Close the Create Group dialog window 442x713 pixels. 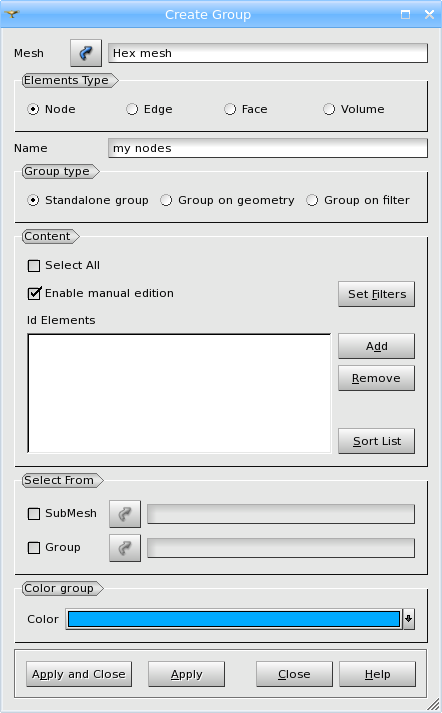[x=429, y=15]
